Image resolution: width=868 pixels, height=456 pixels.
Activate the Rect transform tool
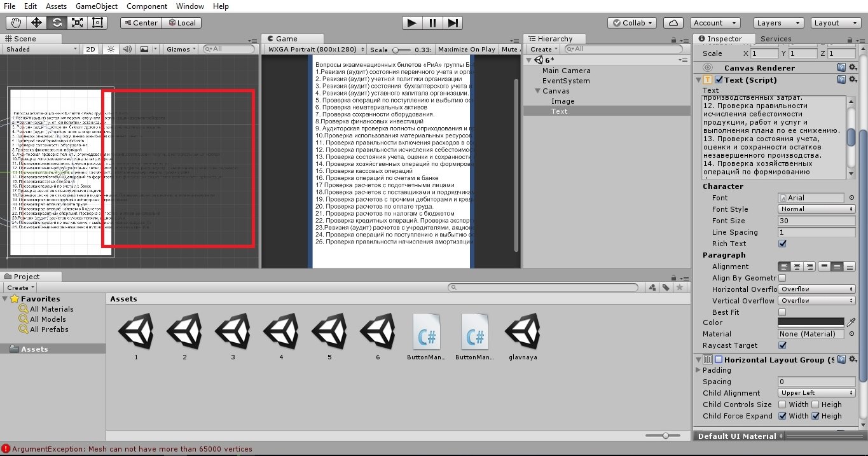[97, 23]
